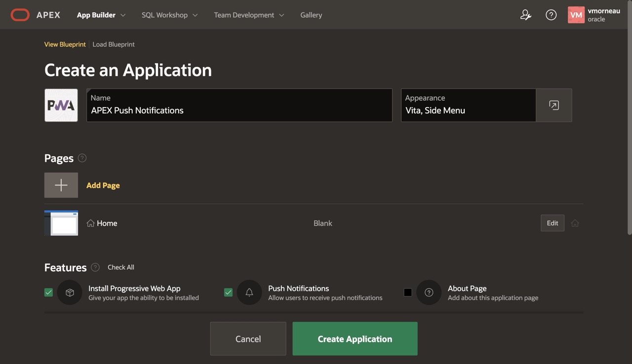This screenshot has width=632, height=364.
Task: Click the home page indicator icon right of Edit
Action: coord(575,223)
